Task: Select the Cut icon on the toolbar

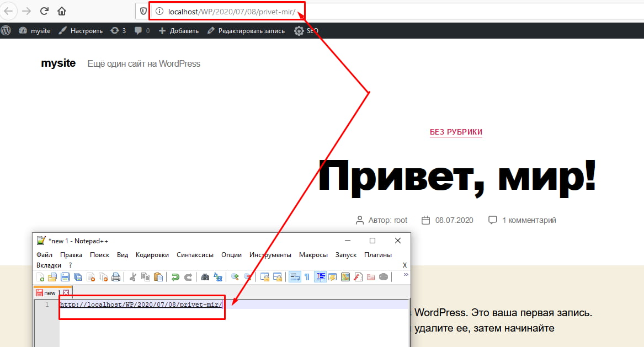Action: (134, 277)
